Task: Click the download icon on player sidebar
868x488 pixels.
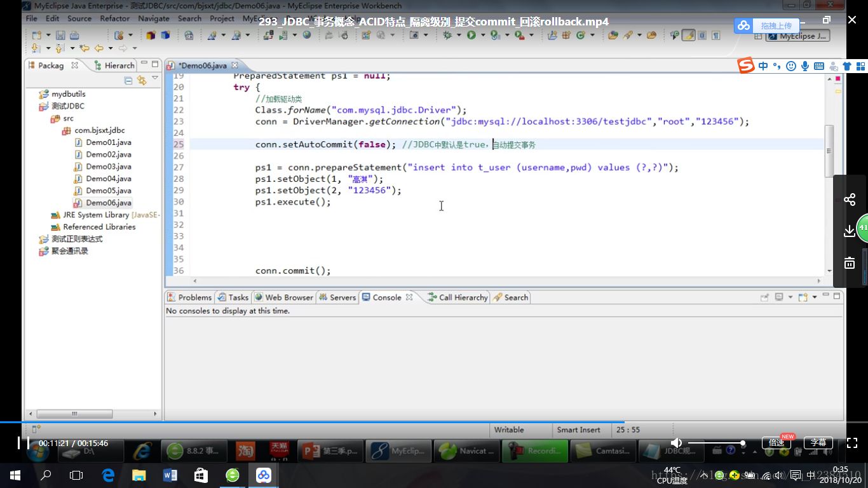Action: (850, 231)
